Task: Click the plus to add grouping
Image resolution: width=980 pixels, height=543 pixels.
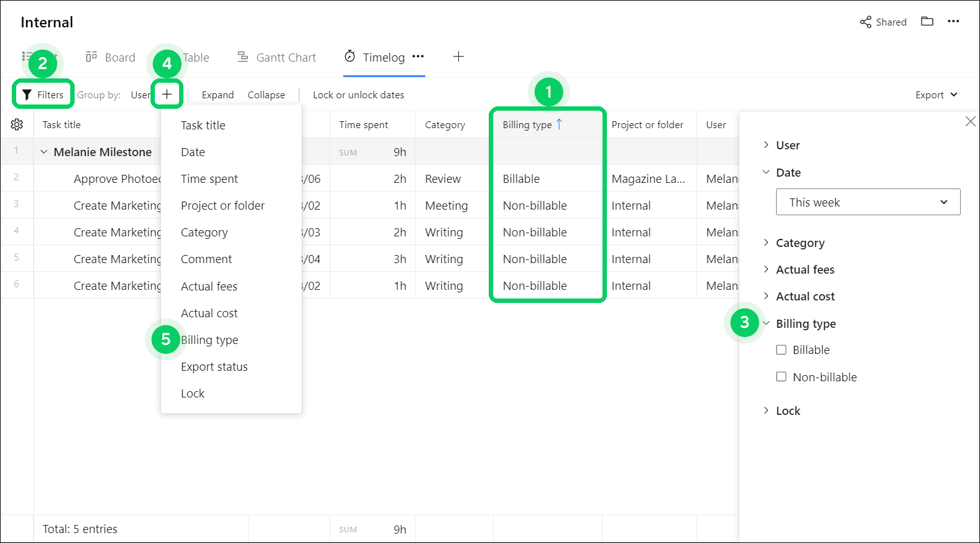Action: pyautogui.click(x=167, y=95)
